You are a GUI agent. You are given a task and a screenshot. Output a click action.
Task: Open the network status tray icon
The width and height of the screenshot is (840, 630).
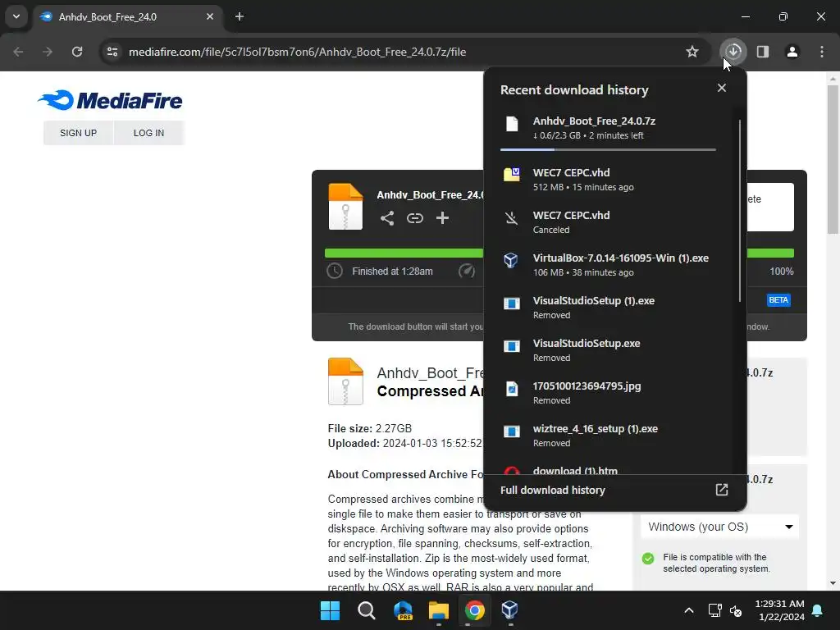point(715,610)
